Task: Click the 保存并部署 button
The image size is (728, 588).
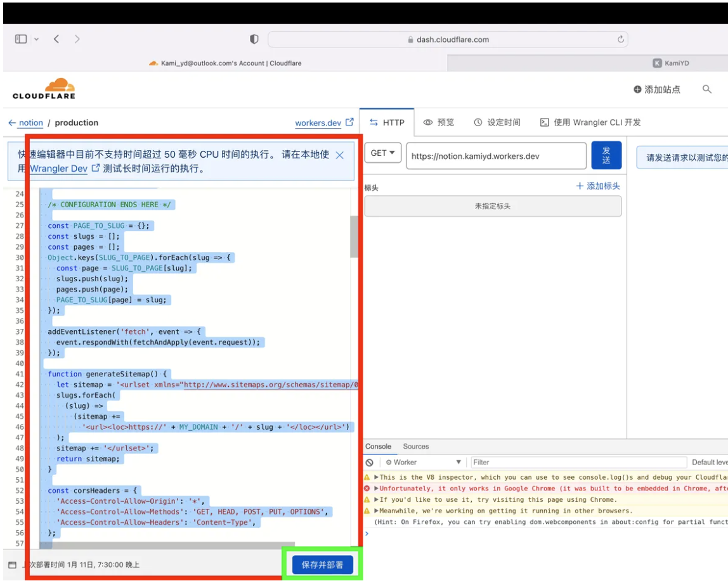Action: point(322,565)
